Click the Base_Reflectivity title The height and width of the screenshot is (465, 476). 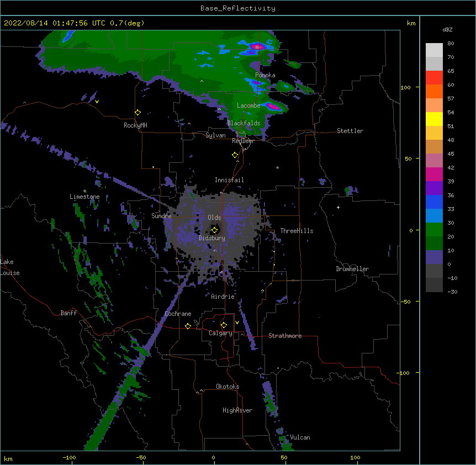pos(238,8)
